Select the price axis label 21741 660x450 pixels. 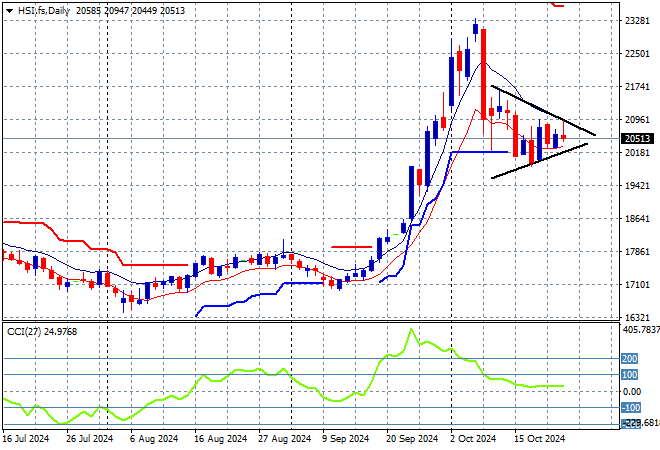click(637, 87)
